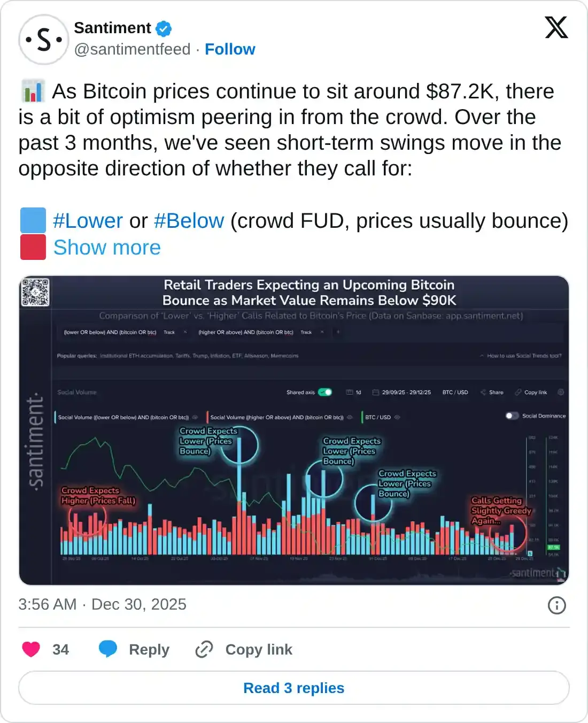Click Read 3 replies
The image size is (588, 723).
coord(294,688)
